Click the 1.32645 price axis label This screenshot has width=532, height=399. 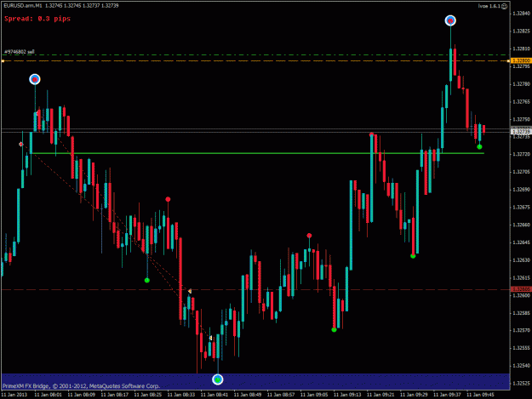522,242
